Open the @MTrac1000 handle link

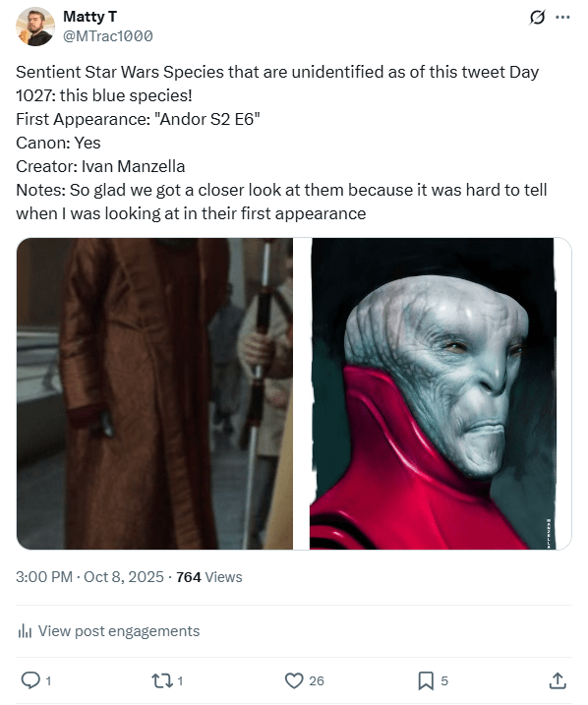click(108, 36)
